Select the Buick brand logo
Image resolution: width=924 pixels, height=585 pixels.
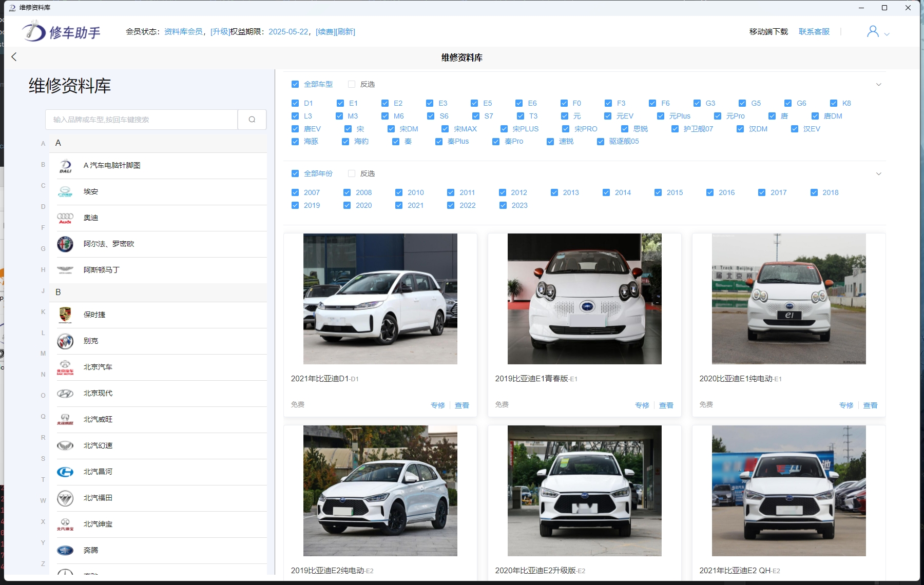click(x=65, y=341)
